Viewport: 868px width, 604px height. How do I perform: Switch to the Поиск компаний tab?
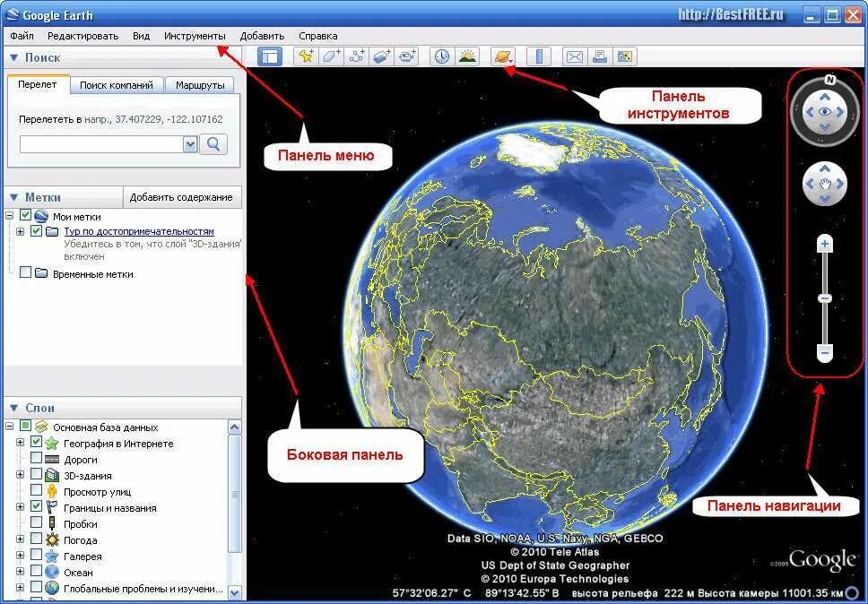(117, 85)
